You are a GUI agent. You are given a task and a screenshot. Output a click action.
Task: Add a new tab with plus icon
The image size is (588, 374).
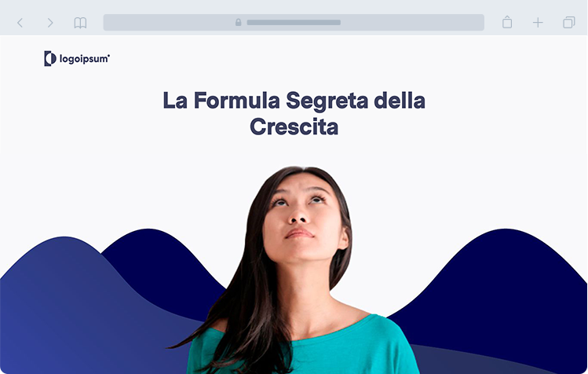pos(538,23)
